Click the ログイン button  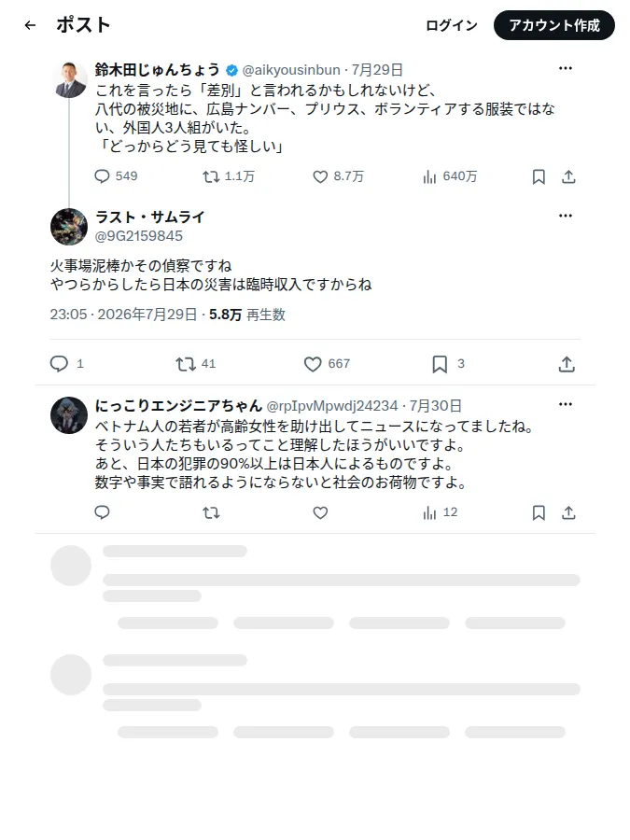tap(452, 25)
